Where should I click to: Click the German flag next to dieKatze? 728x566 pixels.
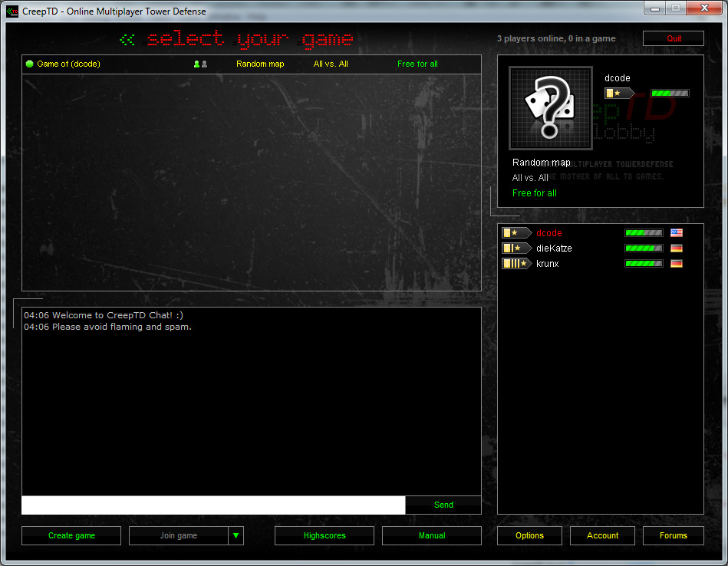click(x=677, y=248)
